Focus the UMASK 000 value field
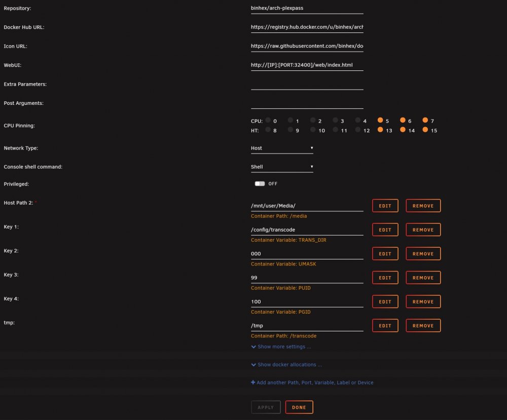The height and width of the screenshot is (420, 507). [307, 254]
